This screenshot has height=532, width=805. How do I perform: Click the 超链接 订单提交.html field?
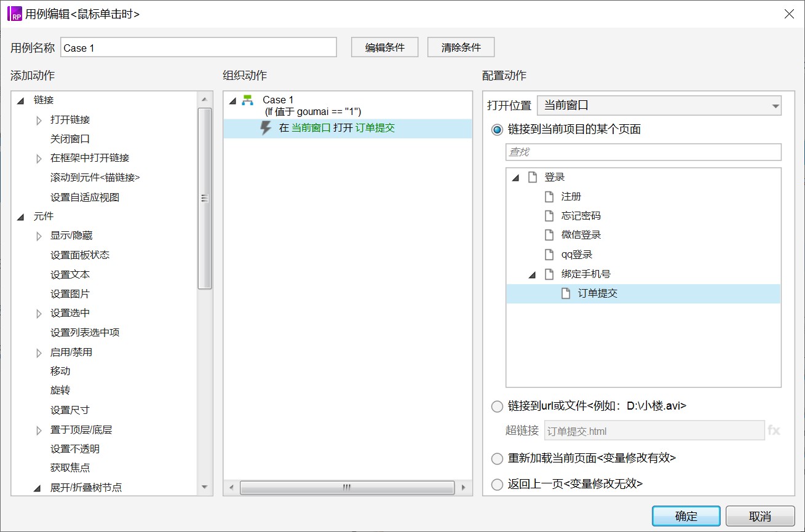[654, 431]
